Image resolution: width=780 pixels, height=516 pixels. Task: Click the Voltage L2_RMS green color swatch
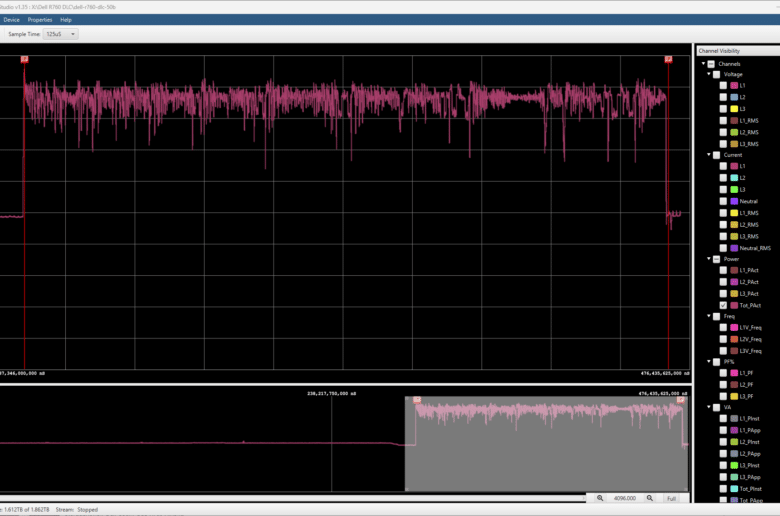click(x=734, y=132)
